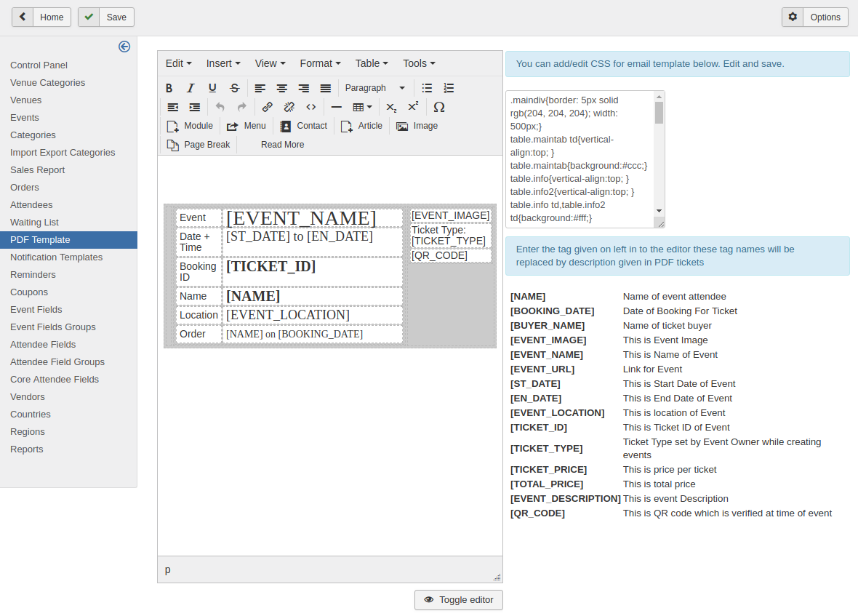Save the PDF template
The image size is (858, 616).
[106, 17]
